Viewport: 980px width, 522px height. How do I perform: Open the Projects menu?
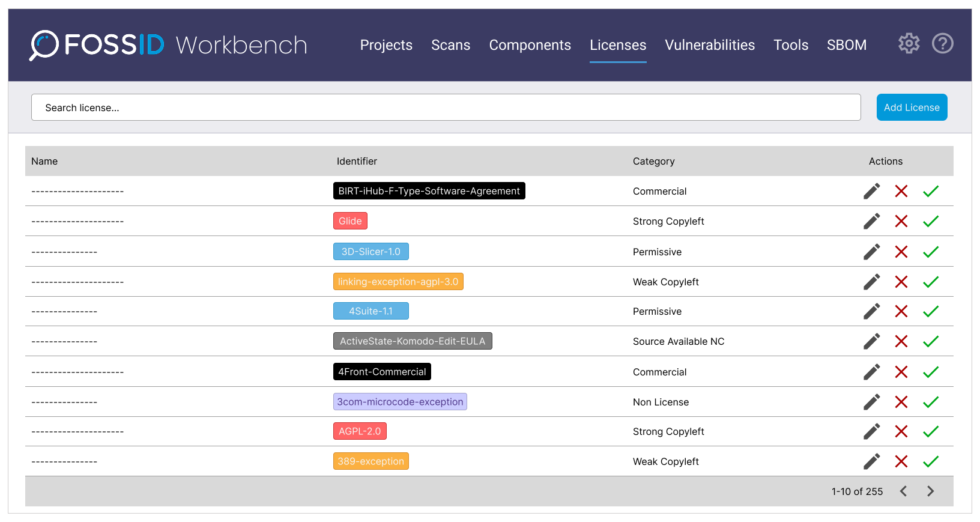[386, 45]
